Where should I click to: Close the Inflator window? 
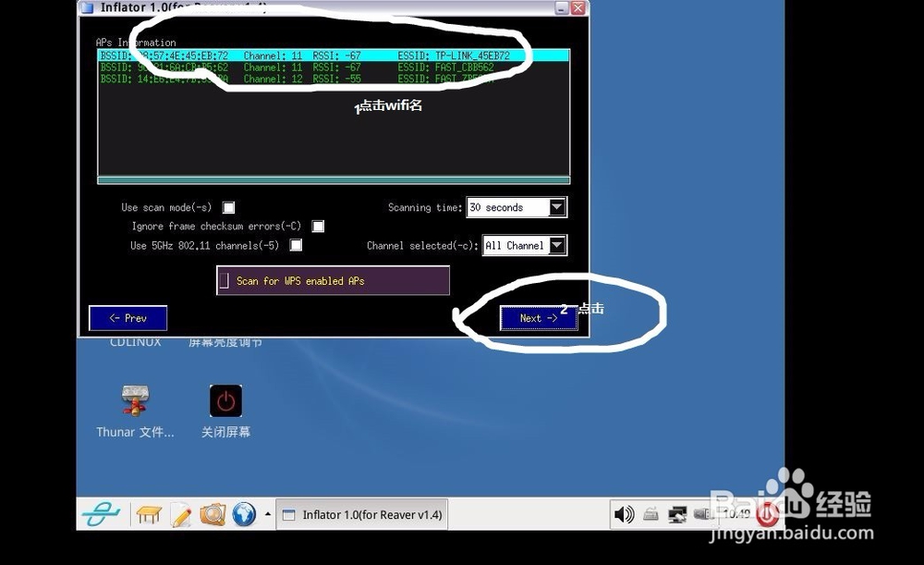coord(578,7)
